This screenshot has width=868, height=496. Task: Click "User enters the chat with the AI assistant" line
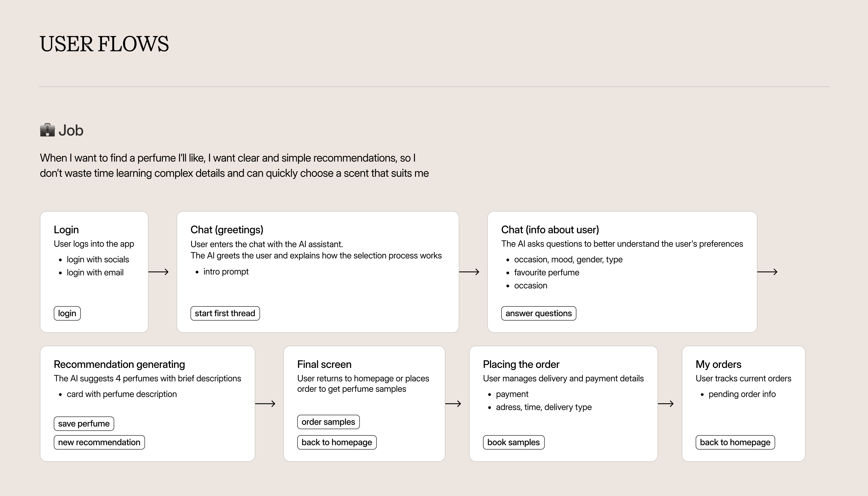pyautogui.click(x=266, y=244)
